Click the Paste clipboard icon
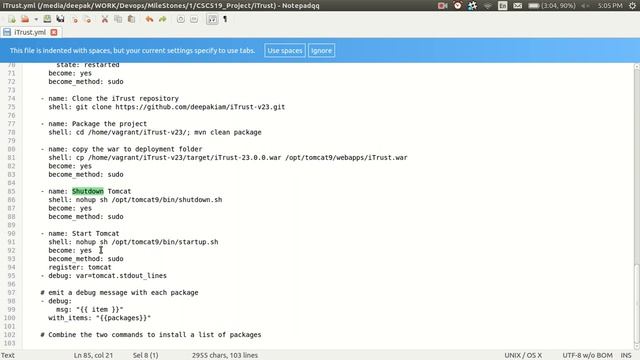640x360 pixels. pyautogui.click(x=131, y=19)
